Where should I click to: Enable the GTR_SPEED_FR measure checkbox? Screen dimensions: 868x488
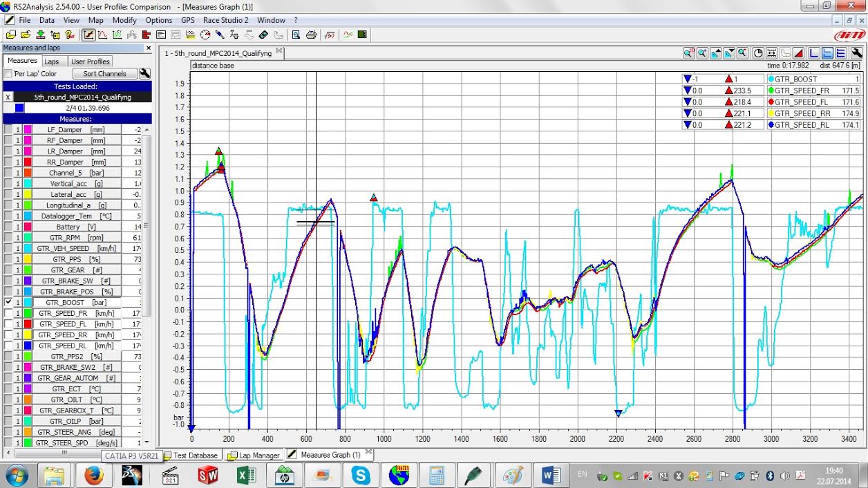[8, 313]
